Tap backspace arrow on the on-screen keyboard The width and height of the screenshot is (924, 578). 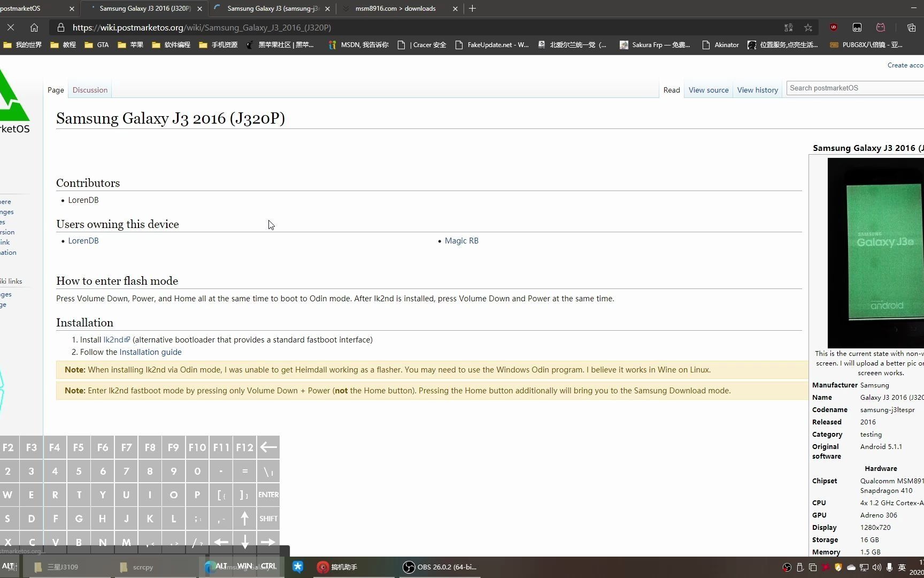click(268, 447)
